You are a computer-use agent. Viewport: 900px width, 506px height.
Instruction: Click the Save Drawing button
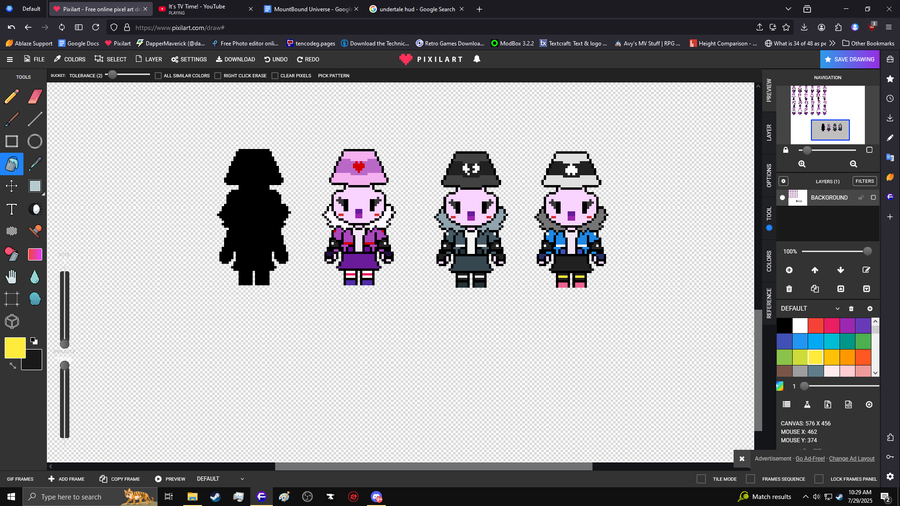click(849, 59)
